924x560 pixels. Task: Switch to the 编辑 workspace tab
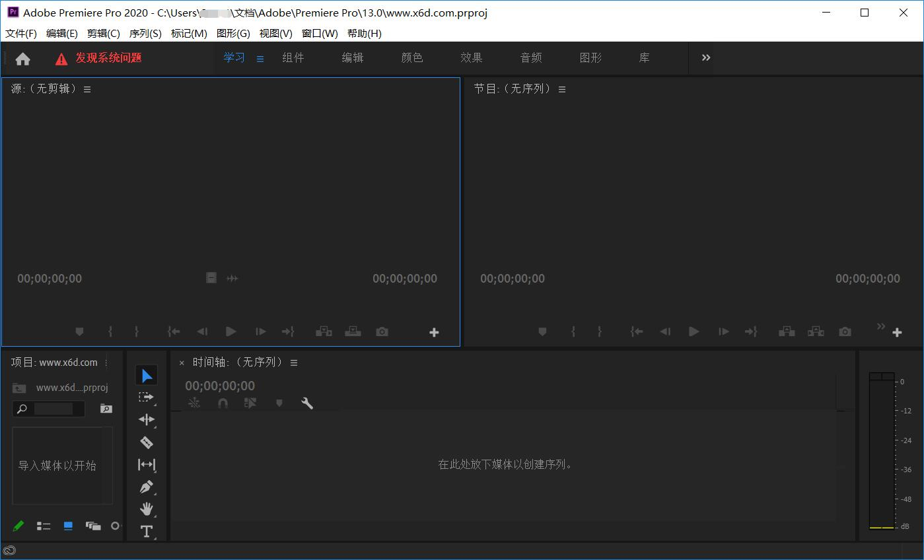pyautogui.click(x=353, y=57)
